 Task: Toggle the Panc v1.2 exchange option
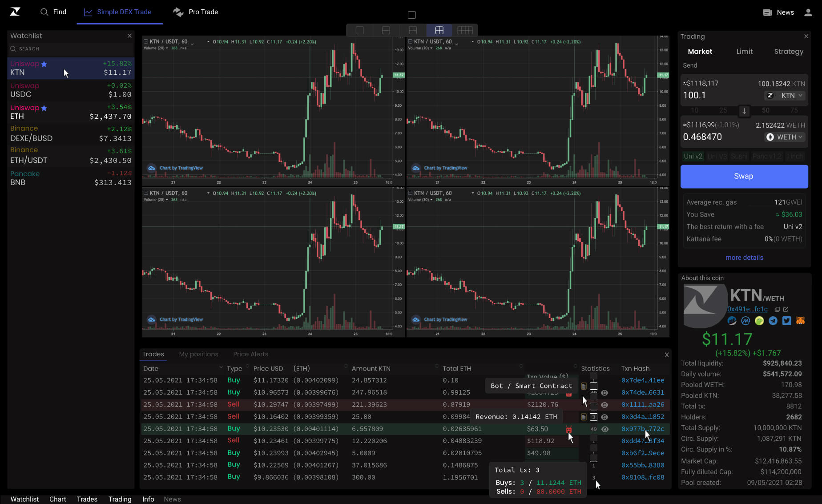tap(767, 157)
